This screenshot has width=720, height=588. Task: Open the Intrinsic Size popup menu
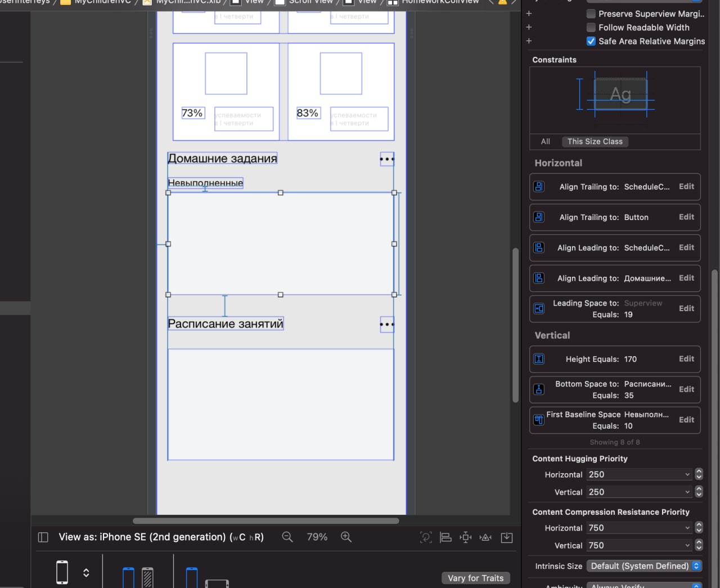tap(645, 566)
